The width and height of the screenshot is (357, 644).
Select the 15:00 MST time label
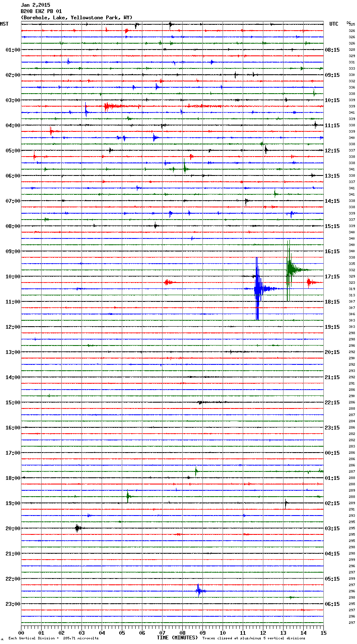pyautogui.click(x=13, y=403)
